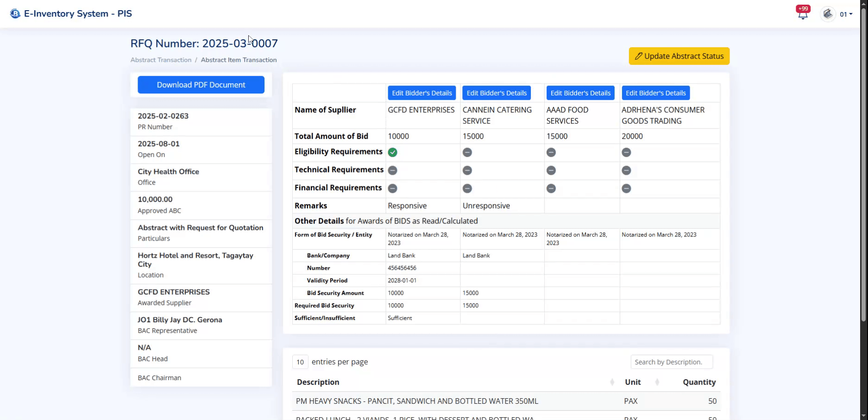Open the entries per page selector
The width and height of the screenshot is (868, 420).
click(x=300, y=362)
